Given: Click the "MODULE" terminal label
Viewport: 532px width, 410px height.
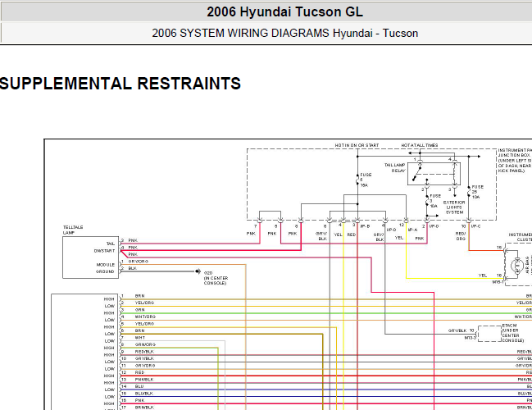Looking at the screenshot, I should pyautogui.click(x=106, y=265).
